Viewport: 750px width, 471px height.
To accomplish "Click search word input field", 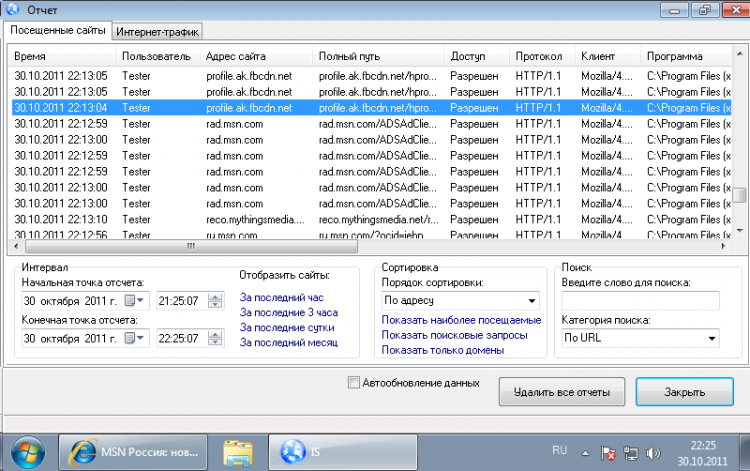I will [x=640, y=301].
